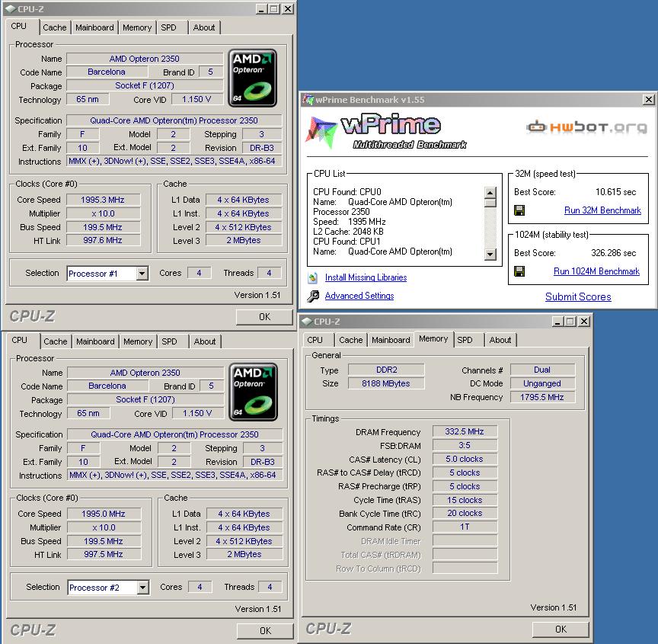This screenshot has width=658, height=644.
Task: Click OK in the Memory CPU-Z window
Action: tap(561, 630)
